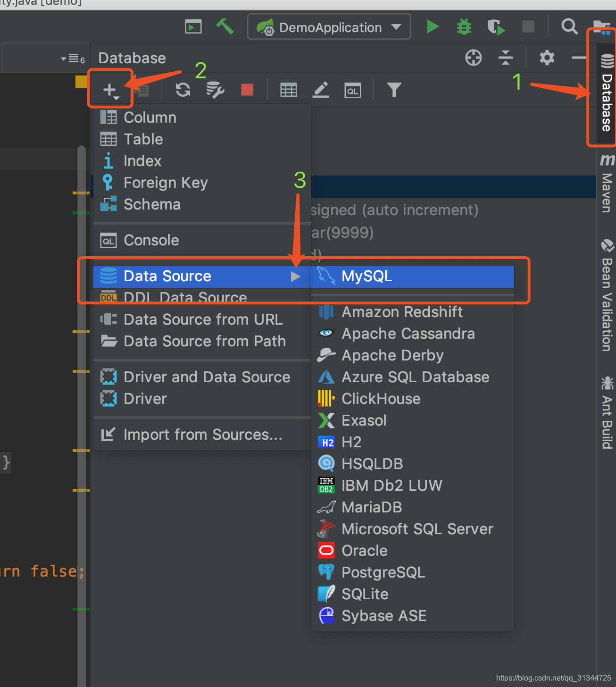The height and width of the screenshot is (687, 616).
Task: Select HSQLDB data source
Action: pyautogui.click(x=413, y=464)
